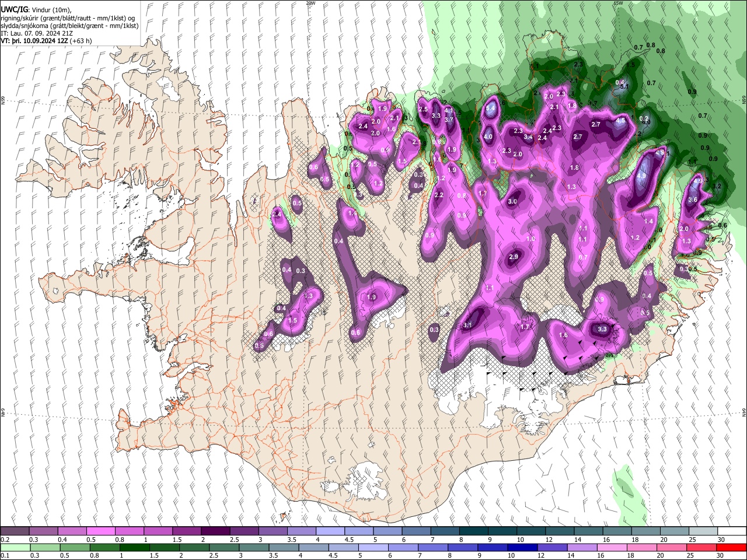This screenshot has height=560, width=747.
Task: Click the deep blue 10 swatch in lower legend row
Action: (522, 547)
